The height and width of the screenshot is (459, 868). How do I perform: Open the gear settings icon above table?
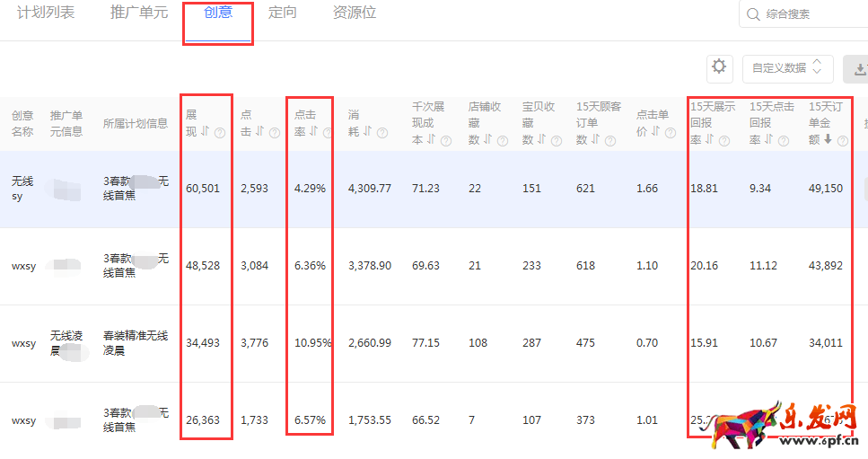pyautogui.click(x=718, y=67)
